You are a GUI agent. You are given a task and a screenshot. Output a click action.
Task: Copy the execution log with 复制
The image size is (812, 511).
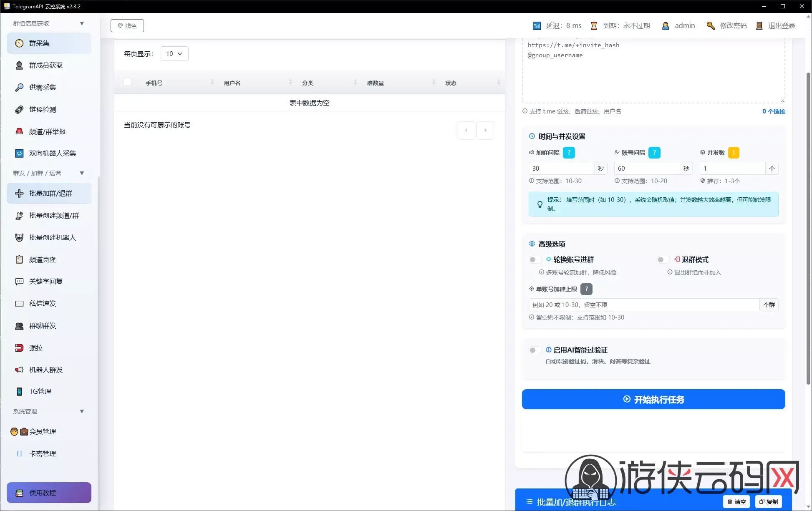tap(769, 502)
